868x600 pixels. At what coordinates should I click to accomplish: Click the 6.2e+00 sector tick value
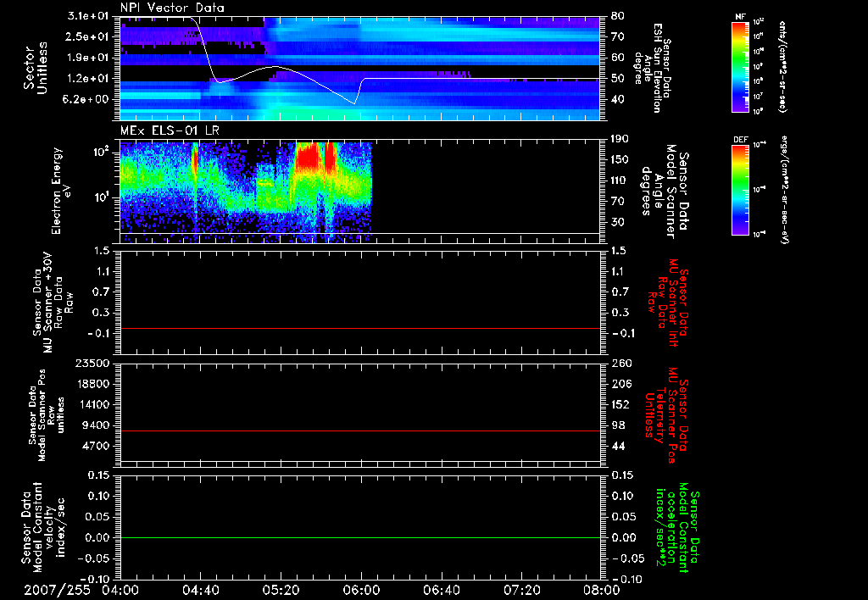87,99
